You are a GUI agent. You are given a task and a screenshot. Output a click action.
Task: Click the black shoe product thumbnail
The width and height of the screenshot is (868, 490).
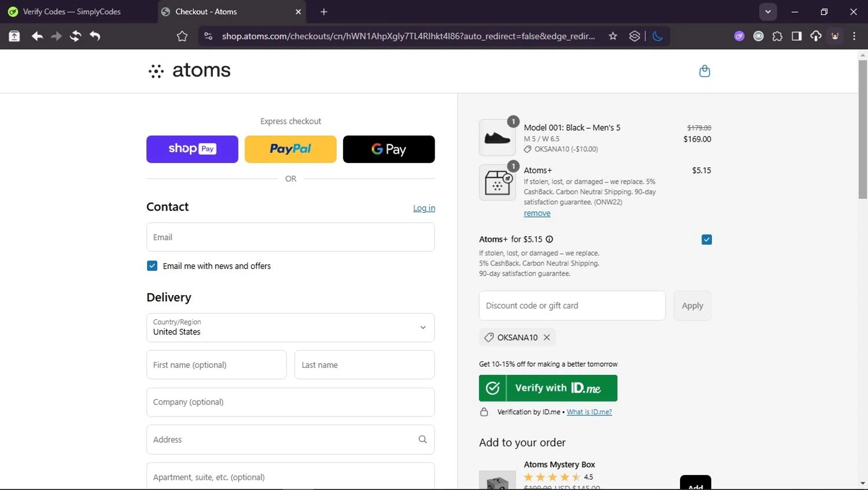[497, 138]
